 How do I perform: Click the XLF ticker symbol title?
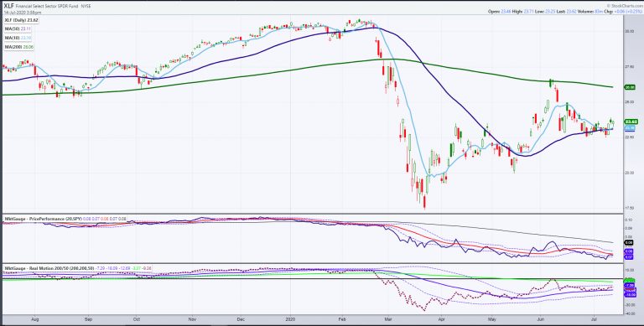coord(8,7)
